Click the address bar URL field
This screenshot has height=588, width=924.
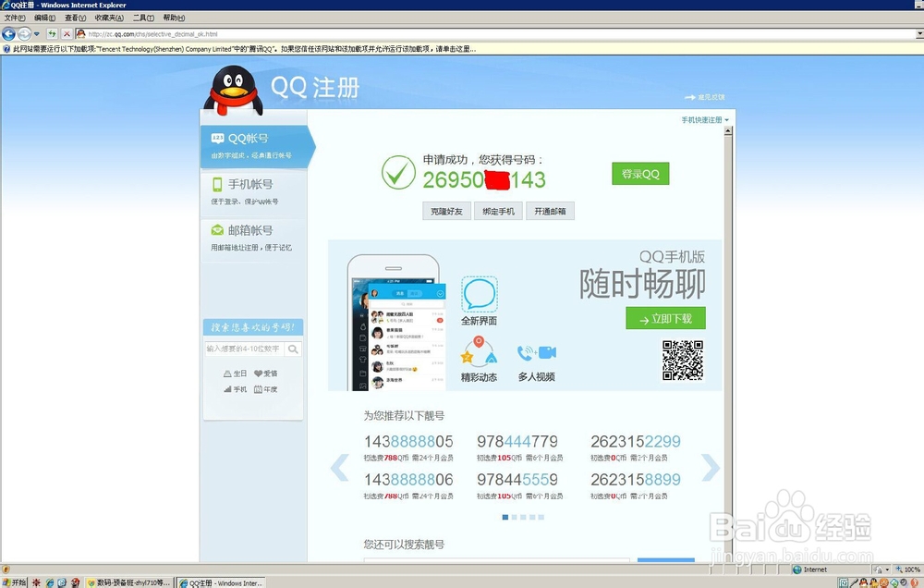[495, 34]
